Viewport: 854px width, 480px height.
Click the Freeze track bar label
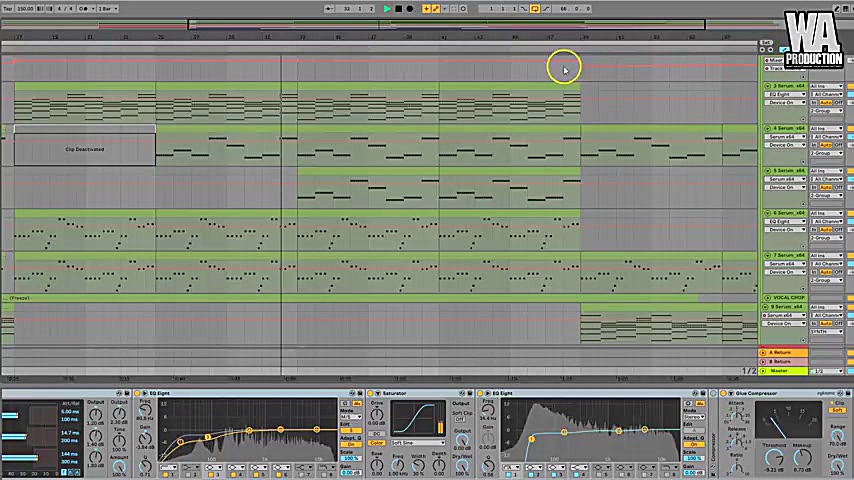click(20, 298)
